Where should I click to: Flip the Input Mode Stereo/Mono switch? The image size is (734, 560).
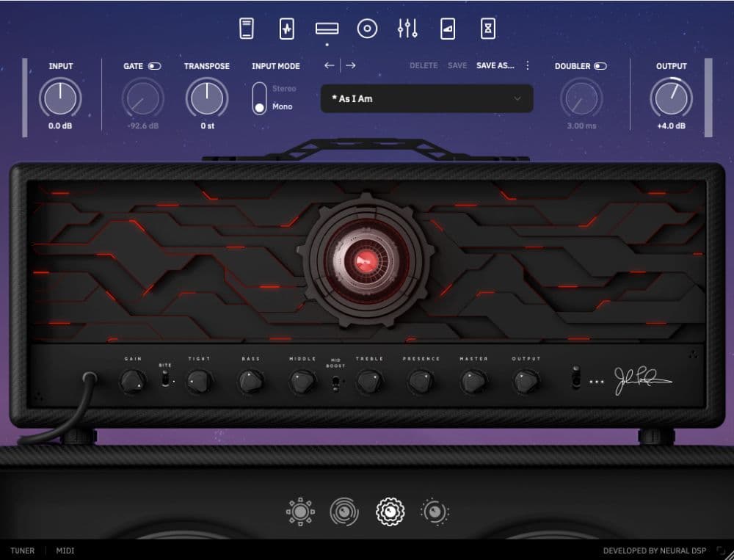coord(259,98)
